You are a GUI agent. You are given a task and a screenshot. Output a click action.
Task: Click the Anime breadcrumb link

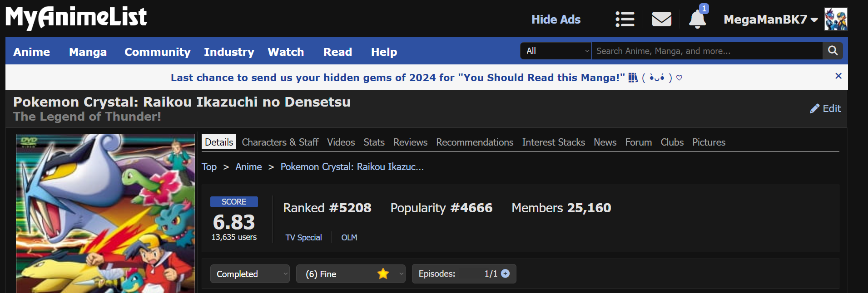tap(248, 167)
